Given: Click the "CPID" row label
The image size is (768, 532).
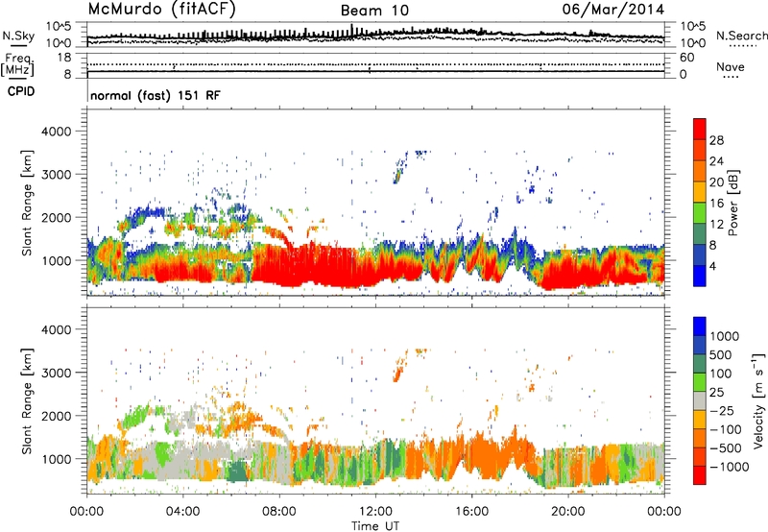Looking at the screenshot, I should click(x=21, y=91).
